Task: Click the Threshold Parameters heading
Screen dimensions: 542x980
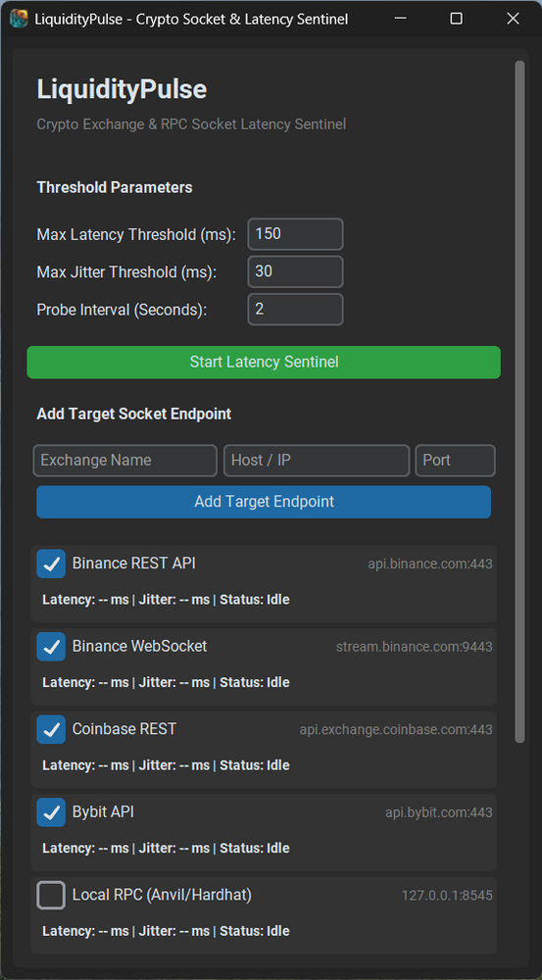Action: tap(115, 187)
